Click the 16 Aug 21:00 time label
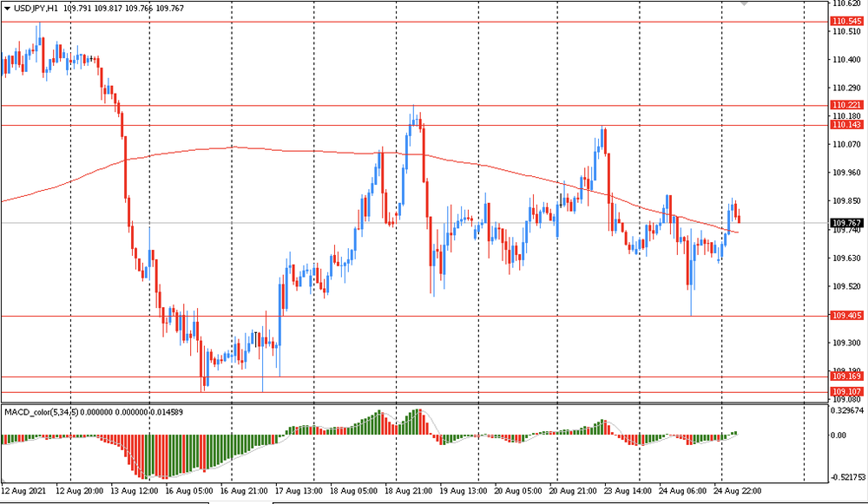The image size is (868, 504). (x=244, y=491)
